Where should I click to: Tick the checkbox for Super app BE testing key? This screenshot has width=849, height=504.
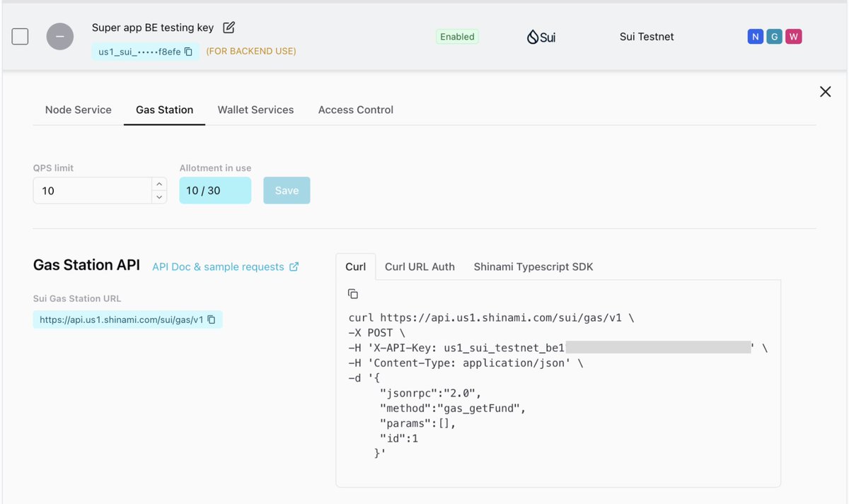click(20, 36)
